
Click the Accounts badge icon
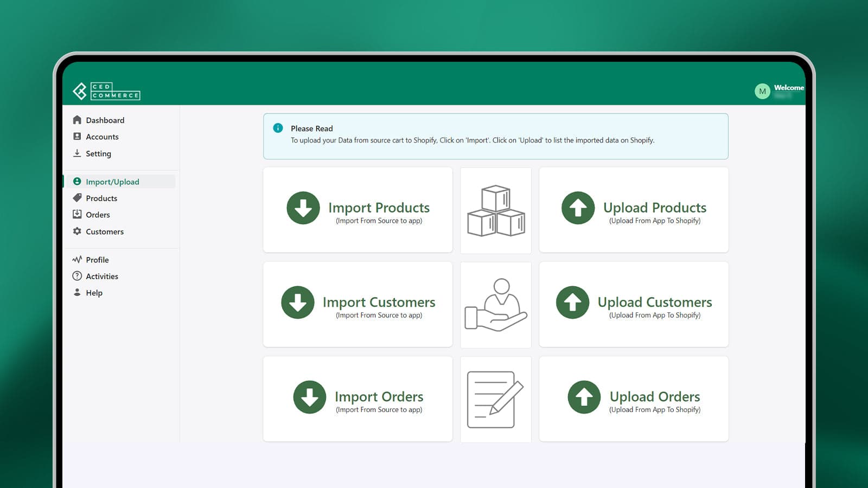77,137
